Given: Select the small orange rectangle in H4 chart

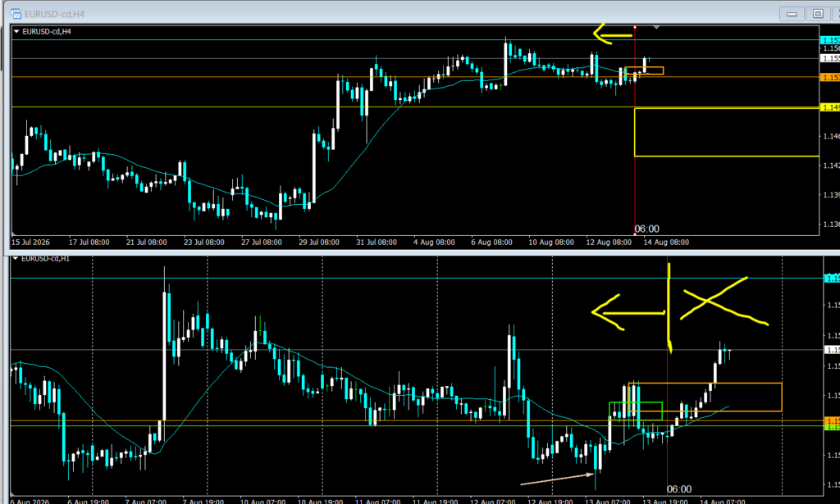Looking at the screenshot, I should [644, 70].
